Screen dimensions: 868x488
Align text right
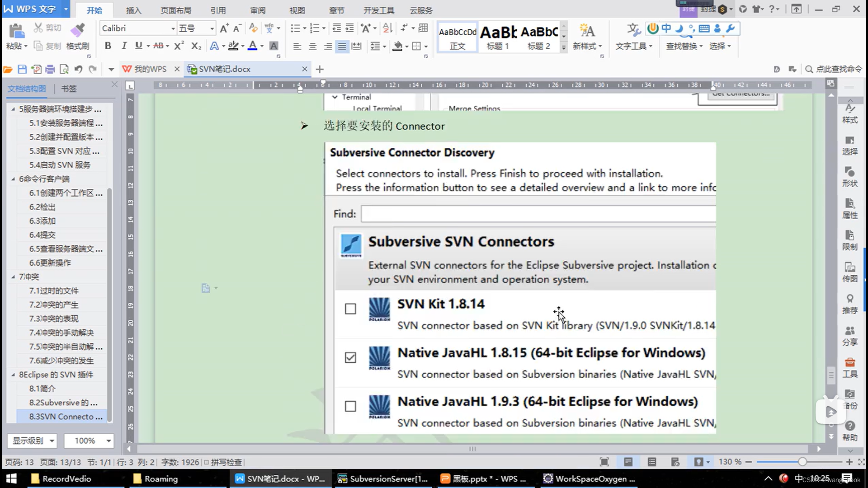coord(328,46)
